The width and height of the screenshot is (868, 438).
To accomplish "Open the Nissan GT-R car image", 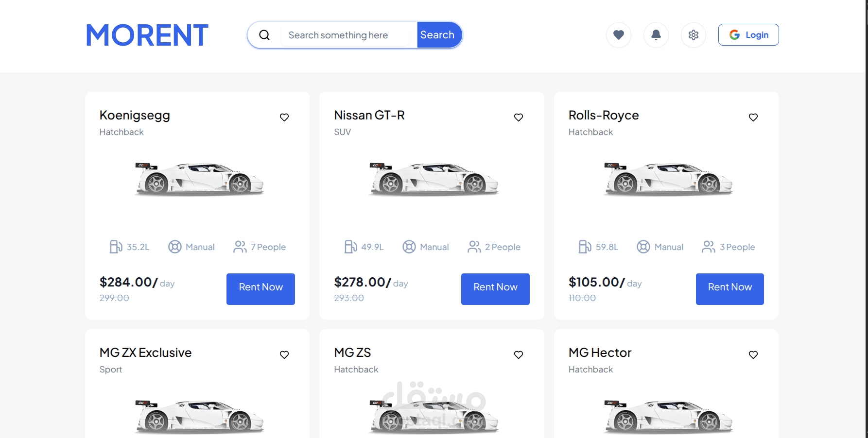I will [x=434, y=180].
